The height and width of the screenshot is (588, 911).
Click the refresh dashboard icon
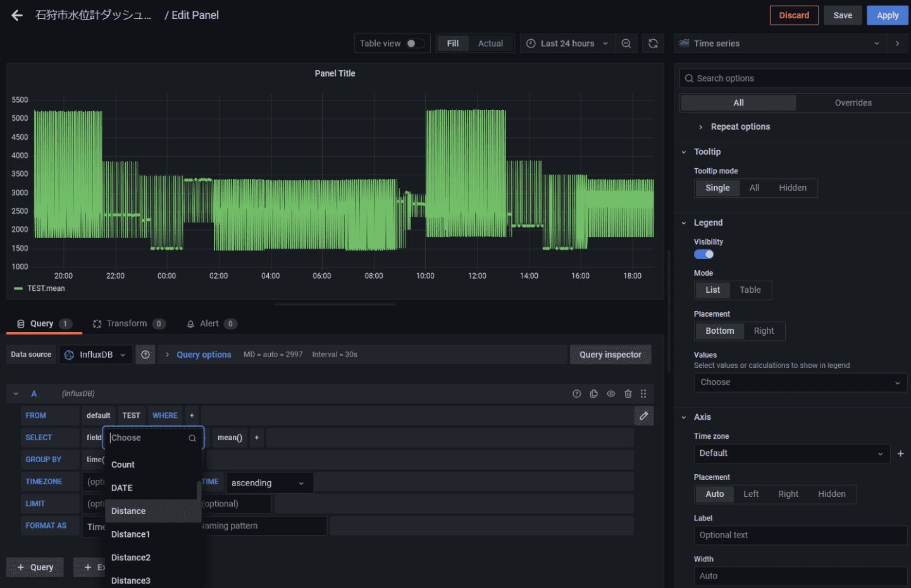tap(653, 44)
